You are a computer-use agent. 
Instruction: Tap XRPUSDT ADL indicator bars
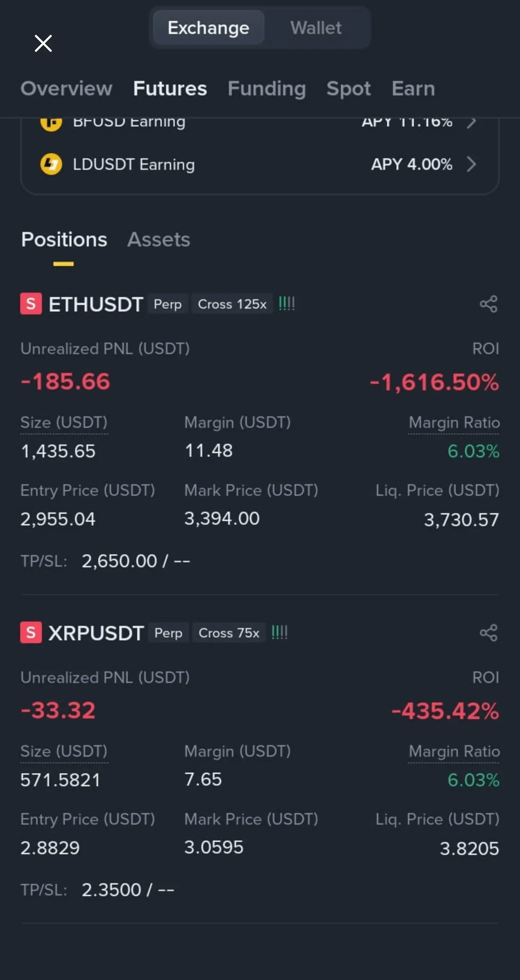pyautogui.click(x=279, y=632)
